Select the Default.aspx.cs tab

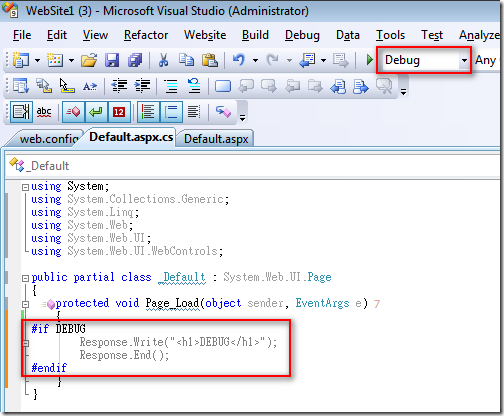[131, 137]
